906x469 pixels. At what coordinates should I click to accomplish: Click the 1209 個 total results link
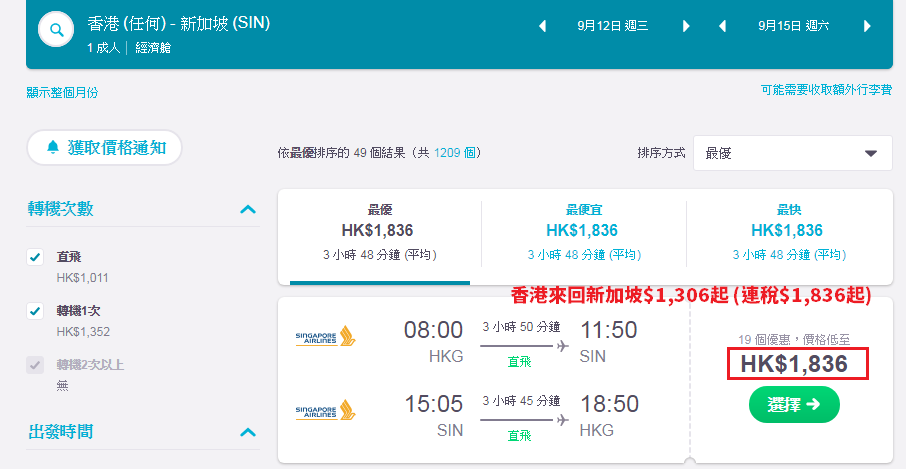[455, 153]
